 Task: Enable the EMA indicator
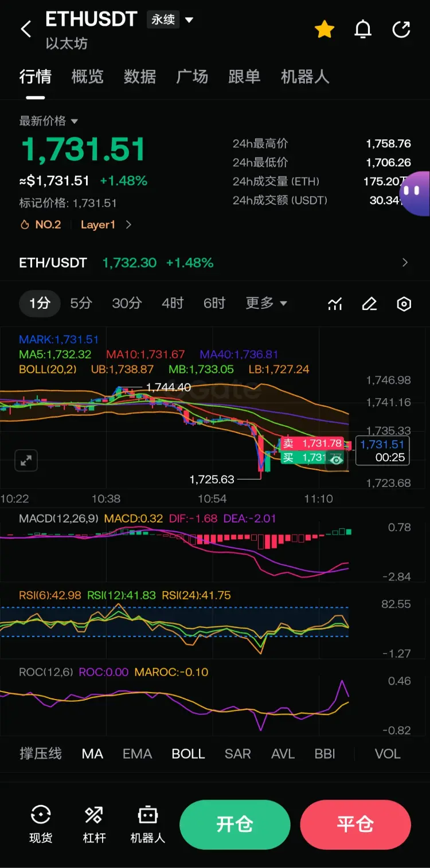click(x=138, y=753)
